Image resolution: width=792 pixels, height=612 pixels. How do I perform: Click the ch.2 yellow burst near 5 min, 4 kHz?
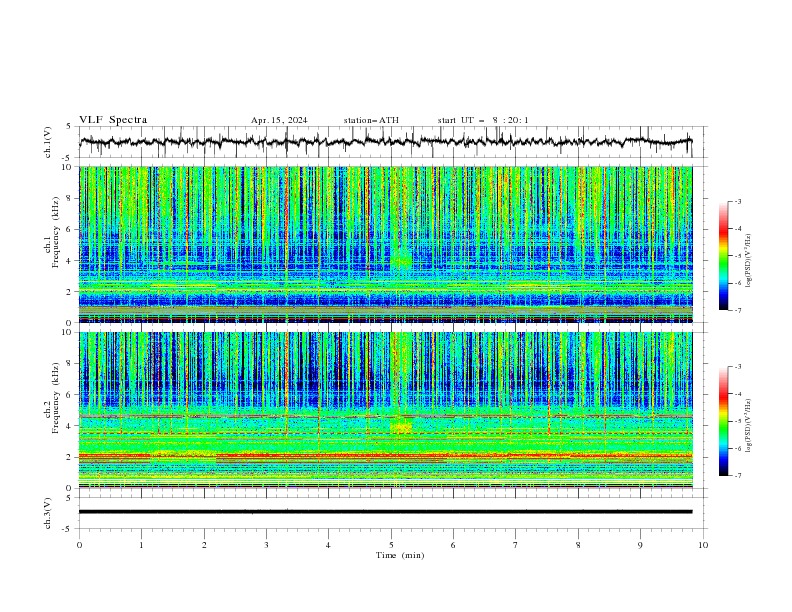401,426
